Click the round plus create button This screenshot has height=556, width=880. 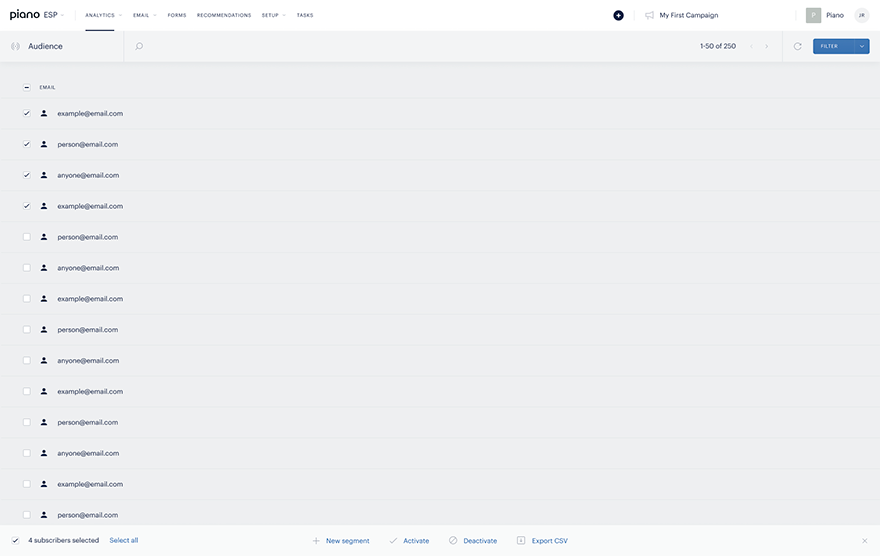coord(618,15)
